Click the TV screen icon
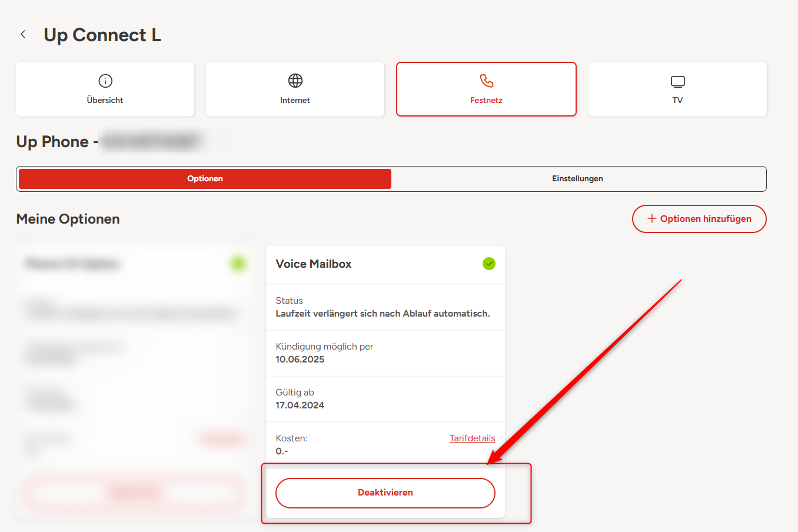 677,81
